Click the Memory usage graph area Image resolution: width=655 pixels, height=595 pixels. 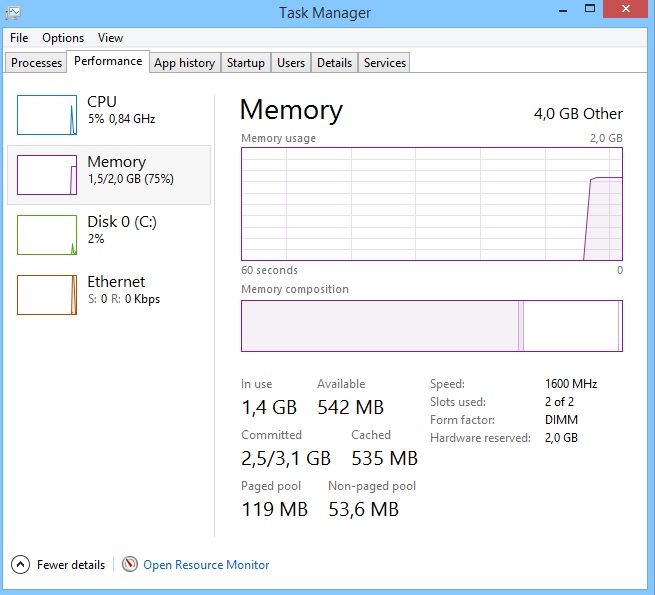pos(432,204)
